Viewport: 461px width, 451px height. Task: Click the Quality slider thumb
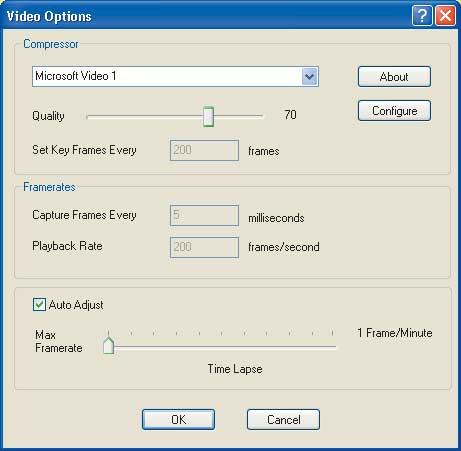[x=209, y=117]
